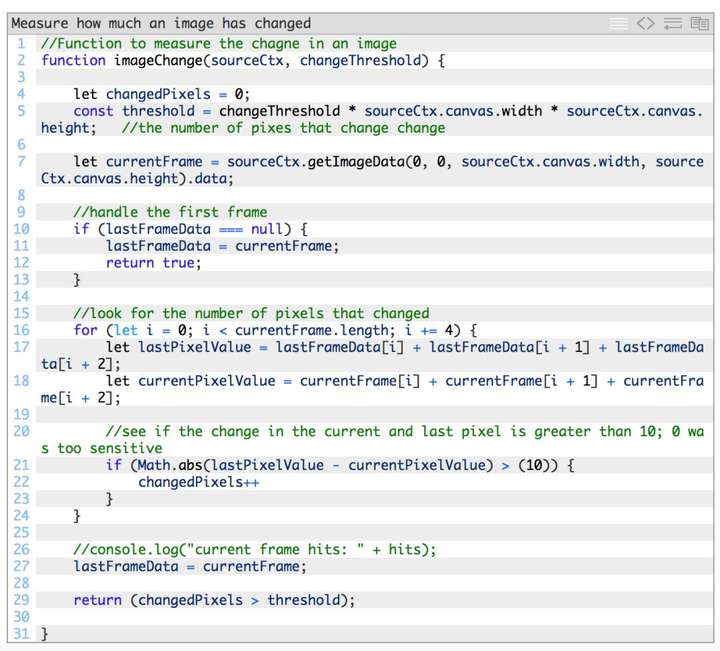The width and height of the screenshot is (720, 651).
Task: Click line number 1 in the gutter
Action: click(x=21, y=44)
